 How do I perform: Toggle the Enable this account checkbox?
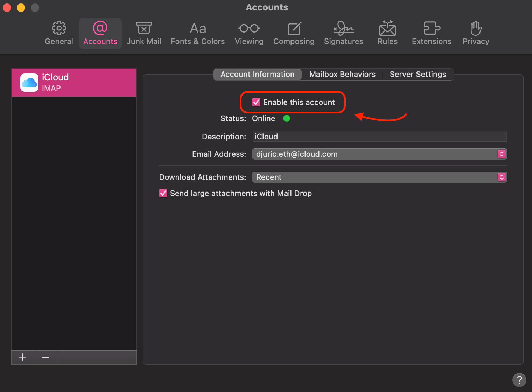pos(256,102)
